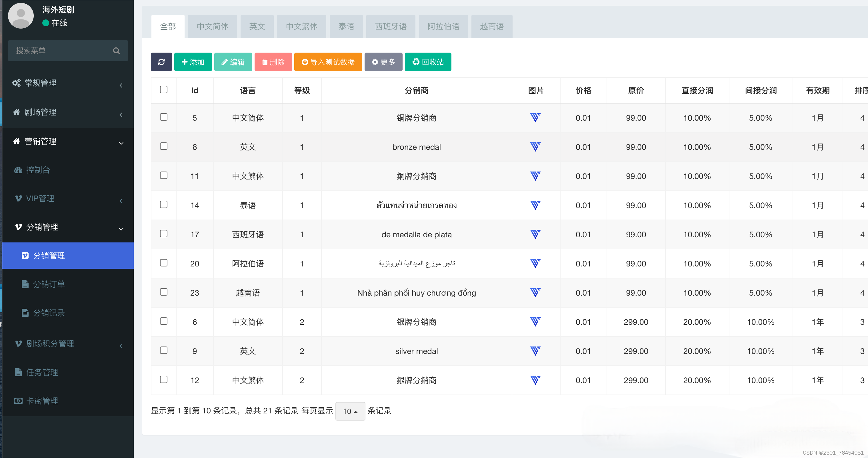Click image thumbnail for Arabic language row

535,264
